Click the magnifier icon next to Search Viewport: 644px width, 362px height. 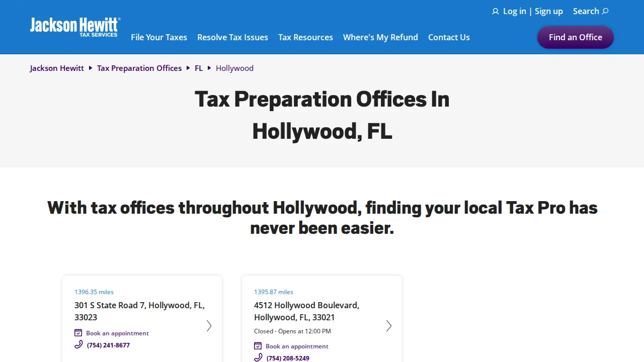click(605, 11)
